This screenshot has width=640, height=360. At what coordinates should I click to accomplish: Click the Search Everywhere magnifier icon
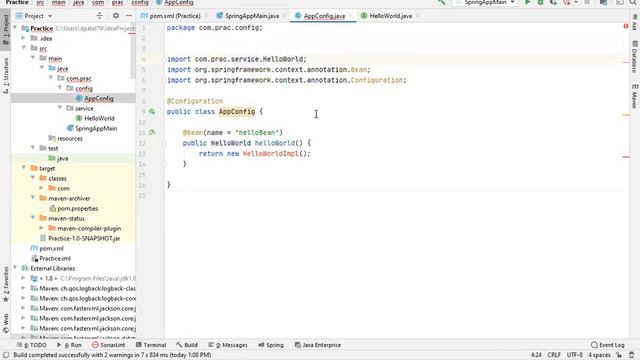633,2
